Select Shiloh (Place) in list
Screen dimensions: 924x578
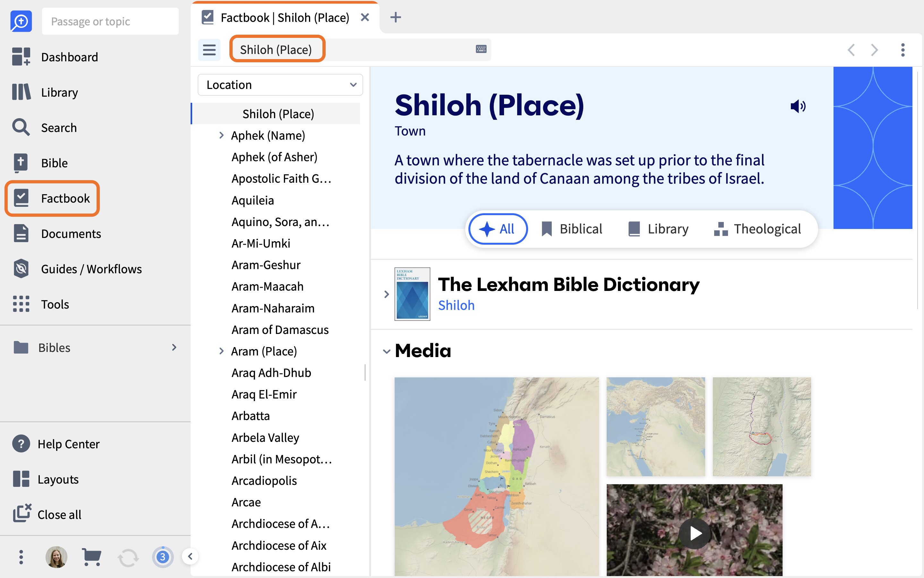[x=278, y=114]
